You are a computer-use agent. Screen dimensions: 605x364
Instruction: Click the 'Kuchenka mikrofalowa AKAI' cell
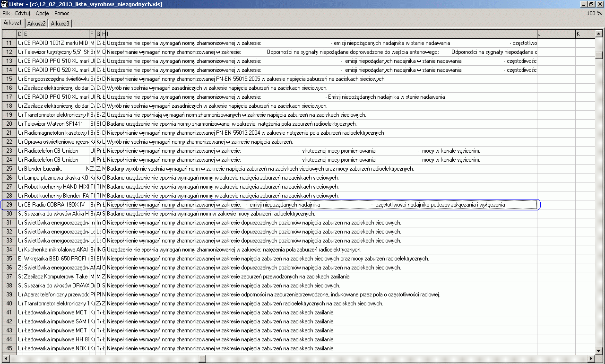coord(56,250)
